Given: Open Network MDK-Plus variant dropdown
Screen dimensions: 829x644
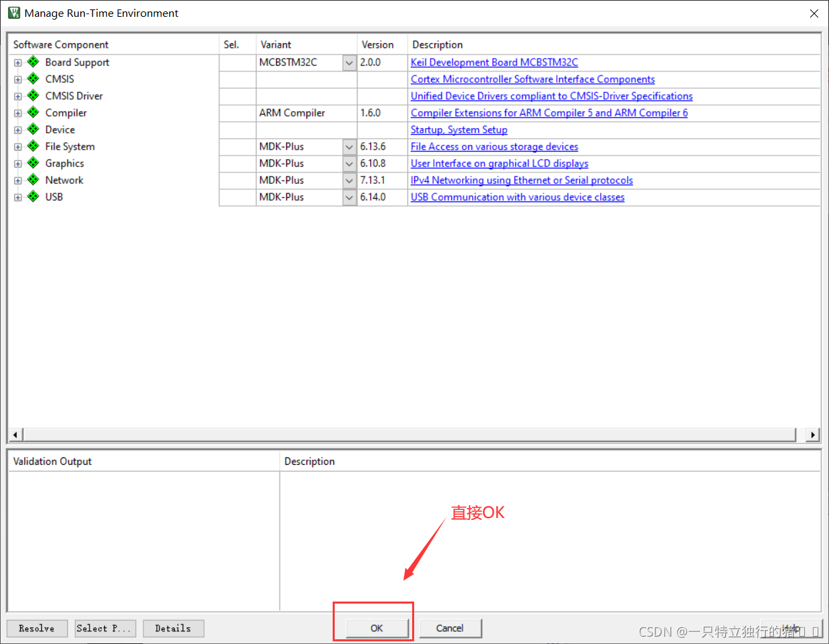Looking at the screenshot, I should [350, 181].
